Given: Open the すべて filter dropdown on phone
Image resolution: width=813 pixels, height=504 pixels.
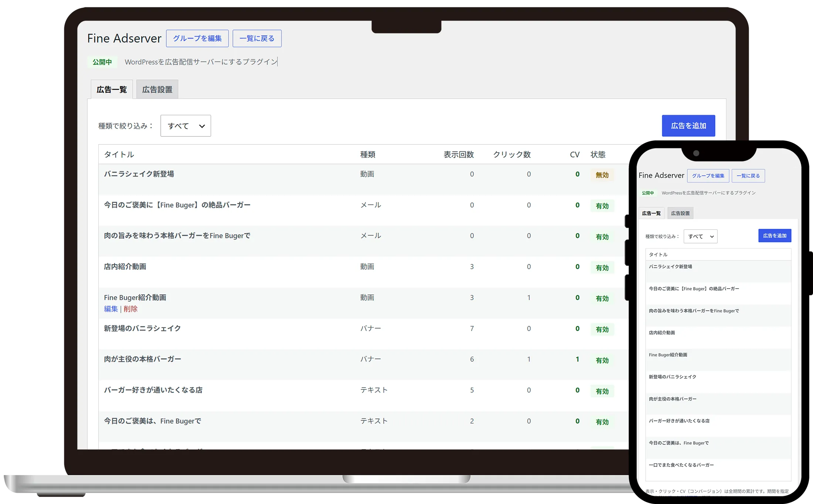Looking at the screenshot, I should [700, 236].
